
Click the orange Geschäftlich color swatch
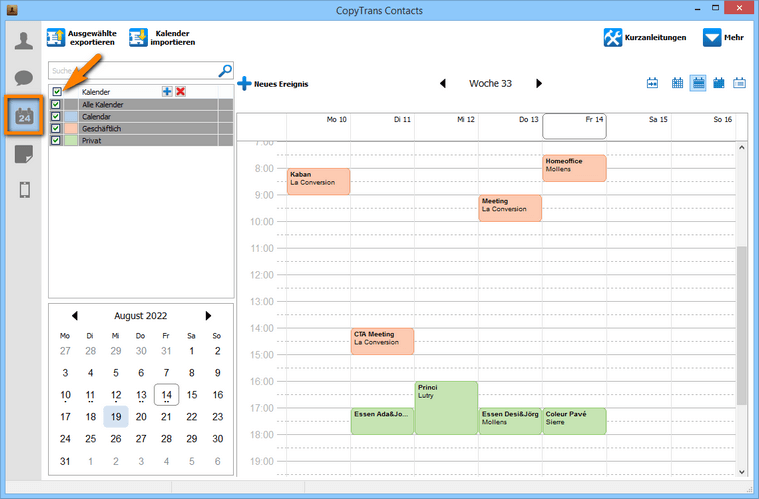71,129
